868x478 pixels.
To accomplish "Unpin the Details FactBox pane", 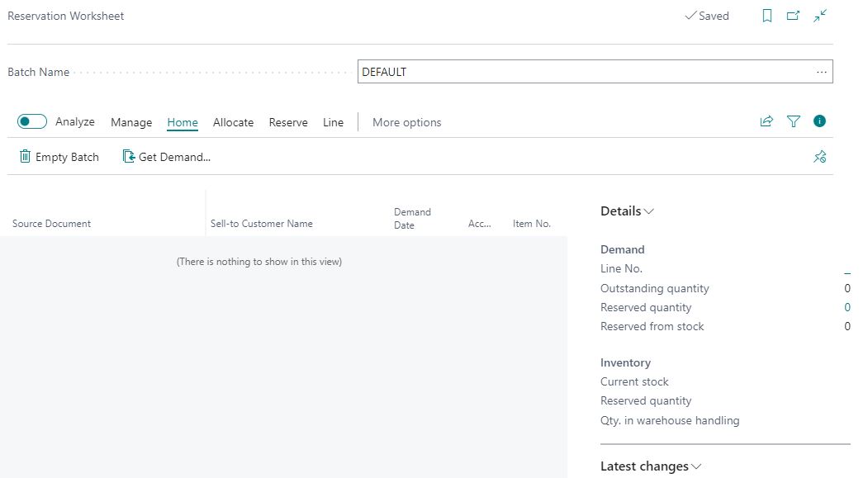I will (819, 156).
